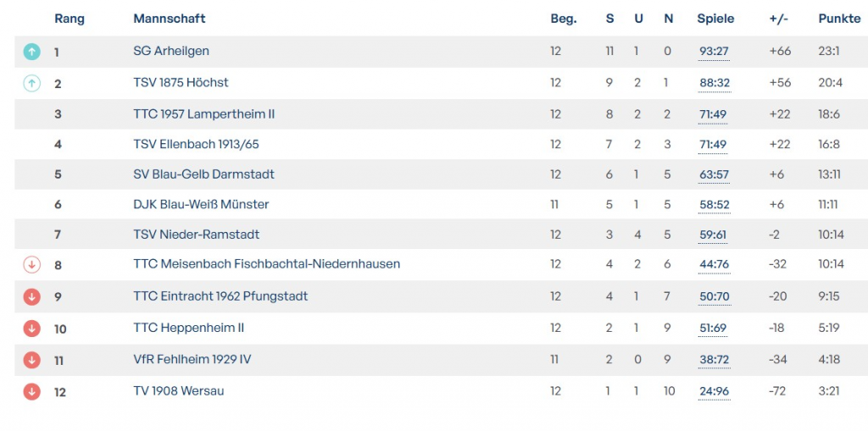Click the Spiele column header
This screenshot has width=868, height=431.
tap(715, 19)
